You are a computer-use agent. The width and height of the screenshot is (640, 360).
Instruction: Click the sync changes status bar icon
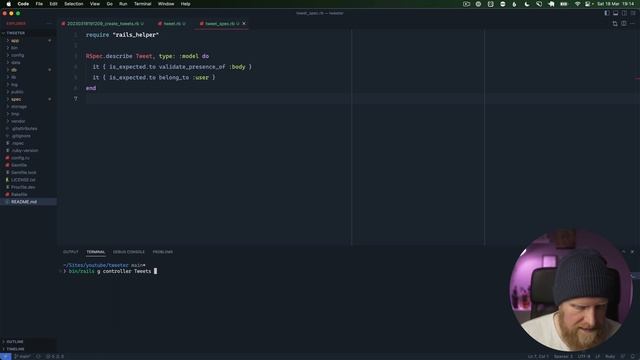[38, 356]
